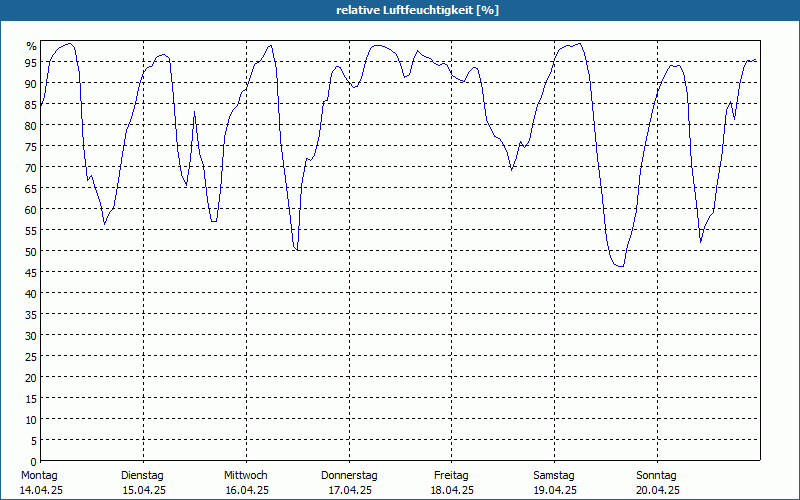
Task: Select the y-axis value 40
Action: (31, 293)
